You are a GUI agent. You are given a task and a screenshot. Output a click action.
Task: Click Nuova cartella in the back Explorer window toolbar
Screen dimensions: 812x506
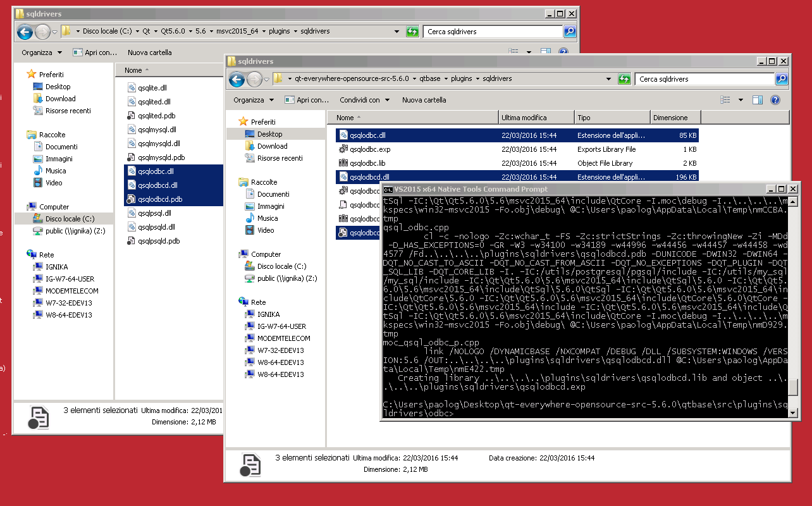149,52
